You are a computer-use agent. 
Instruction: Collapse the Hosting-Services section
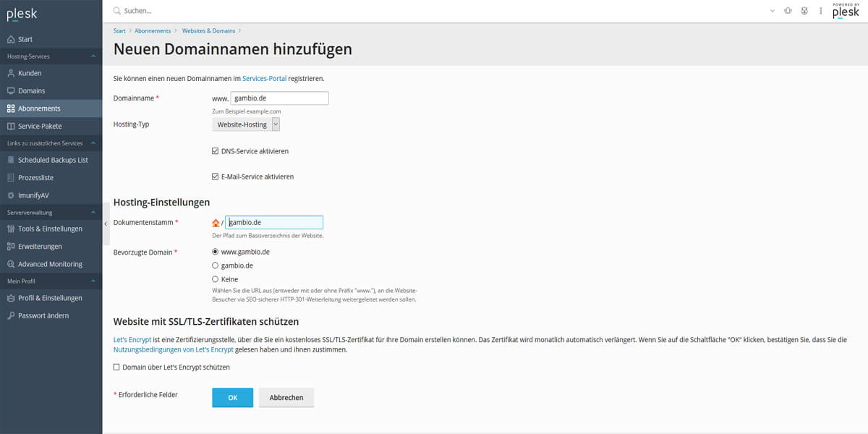[x=93, y=56]
